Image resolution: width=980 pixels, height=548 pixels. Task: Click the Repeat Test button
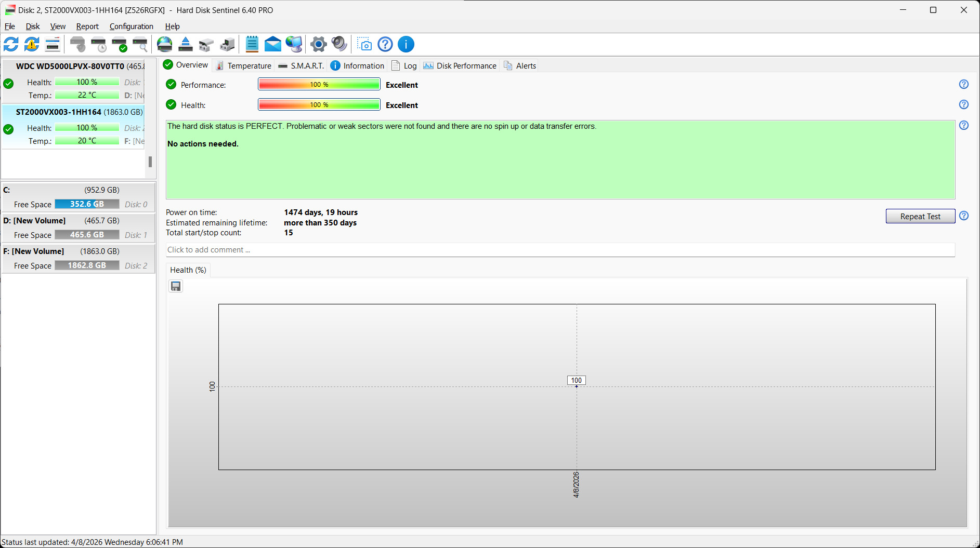point(920,216)
